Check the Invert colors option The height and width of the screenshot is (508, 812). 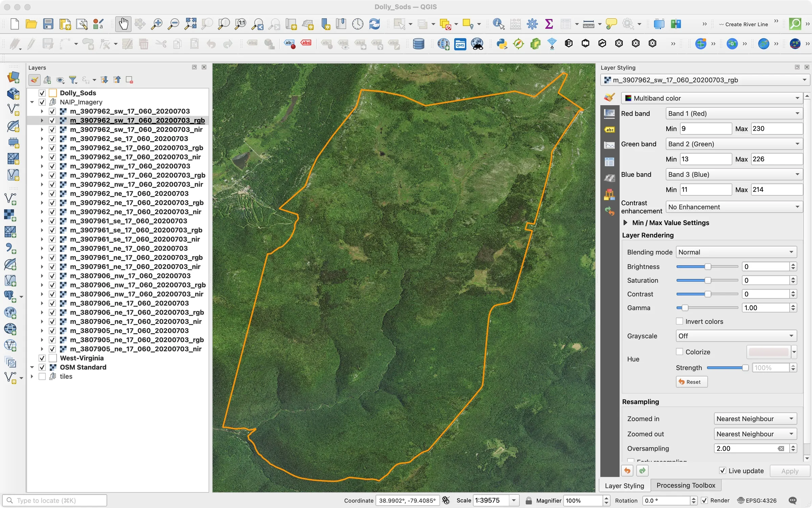click(x=679, y=321)
